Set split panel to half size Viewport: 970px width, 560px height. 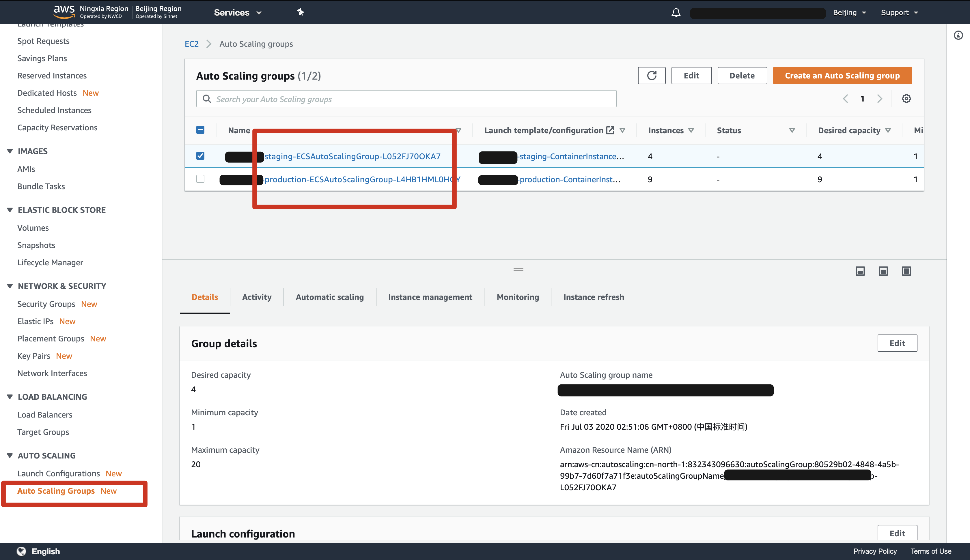point(883,271)
